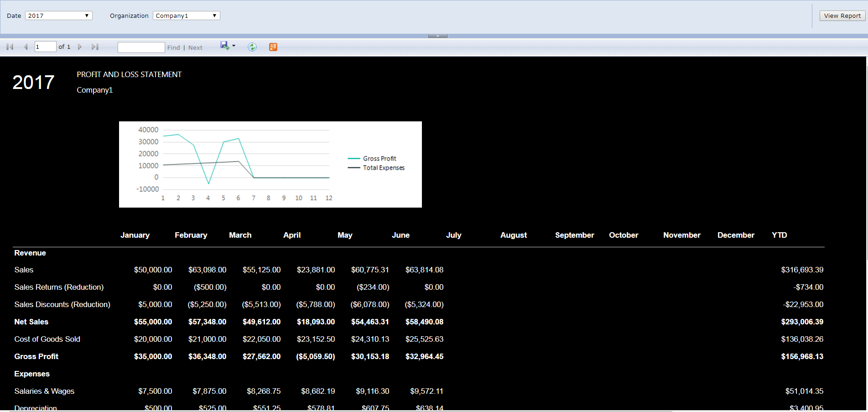Viewport: 868px width, 412px height.
Task: Select the August column header
Action: pyautogui.click(x=514, y=235)
